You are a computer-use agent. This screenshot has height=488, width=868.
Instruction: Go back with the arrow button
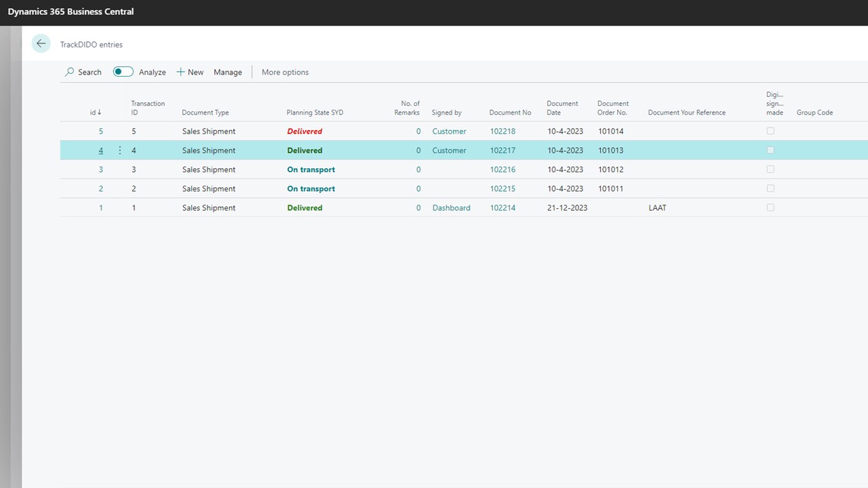41,43
